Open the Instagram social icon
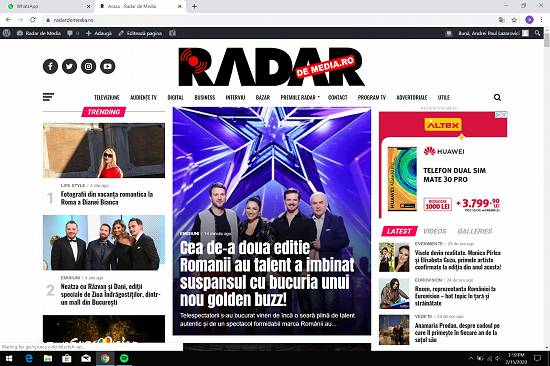550x366 pixels. click(88, 66)
